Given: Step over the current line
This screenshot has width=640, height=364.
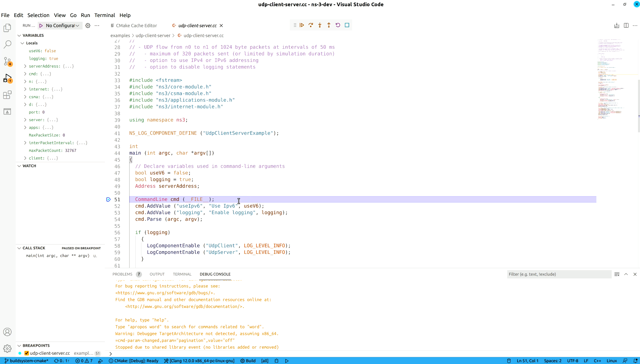Looking at the screenshot, I should point(311,25).
